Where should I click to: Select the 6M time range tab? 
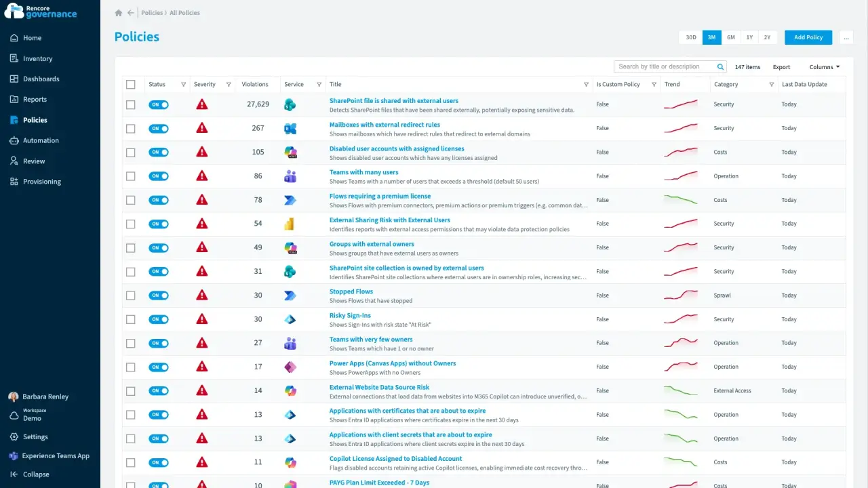tap(731, 37)
